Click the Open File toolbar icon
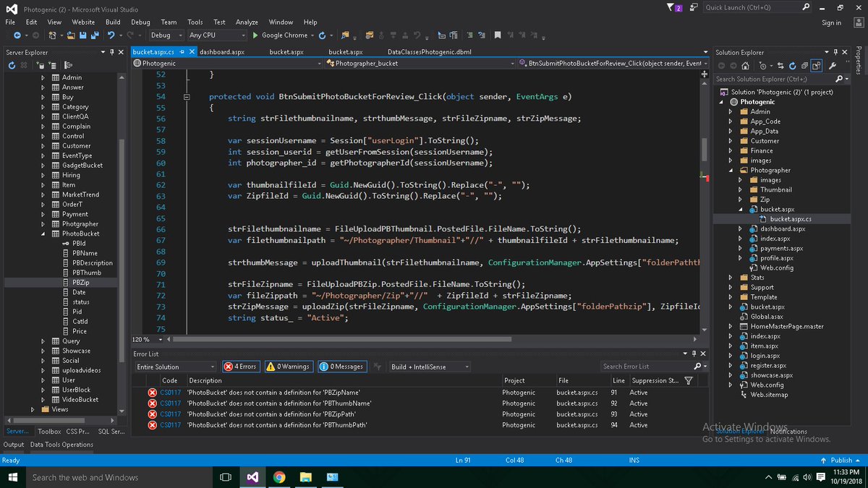The height and width of the screenshot is (488, 868). point(71,35)
